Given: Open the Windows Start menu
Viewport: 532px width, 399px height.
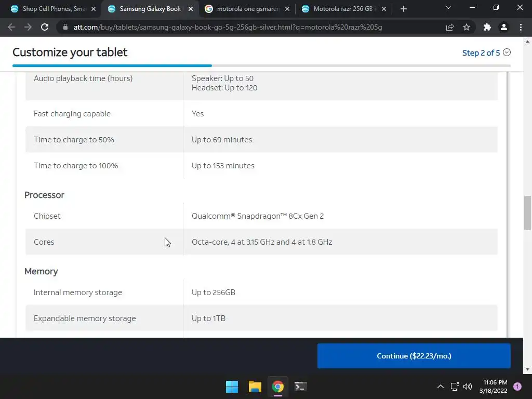Looking at the screenshot, I should [232, 387].
